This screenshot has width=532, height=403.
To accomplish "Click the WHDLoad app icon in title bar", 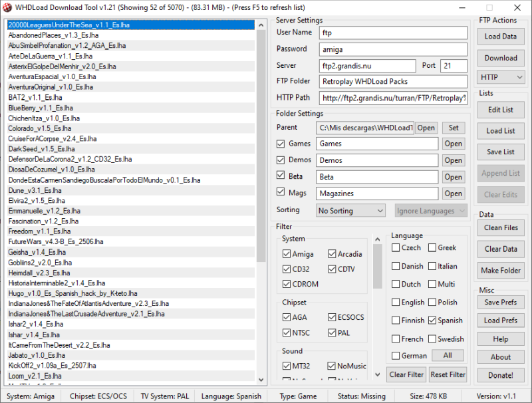I will (x=7, y=7).
